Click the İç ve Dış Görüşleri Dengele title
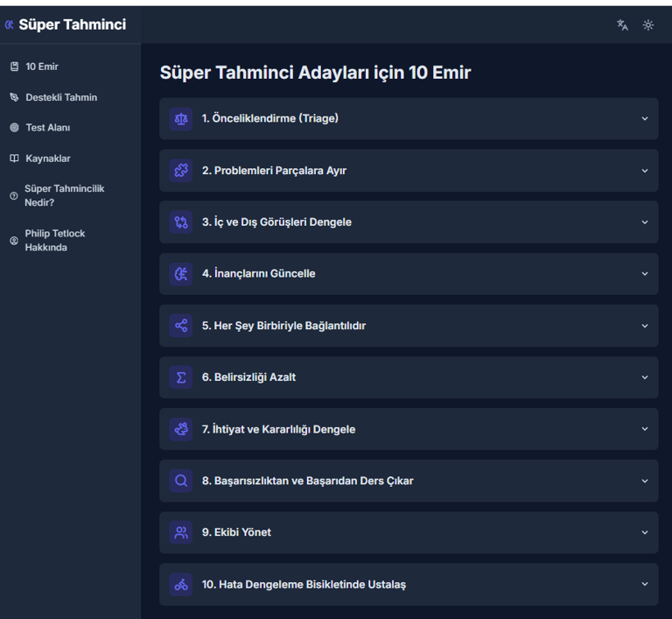Viewport: 672px width, 619px height. 276,222
